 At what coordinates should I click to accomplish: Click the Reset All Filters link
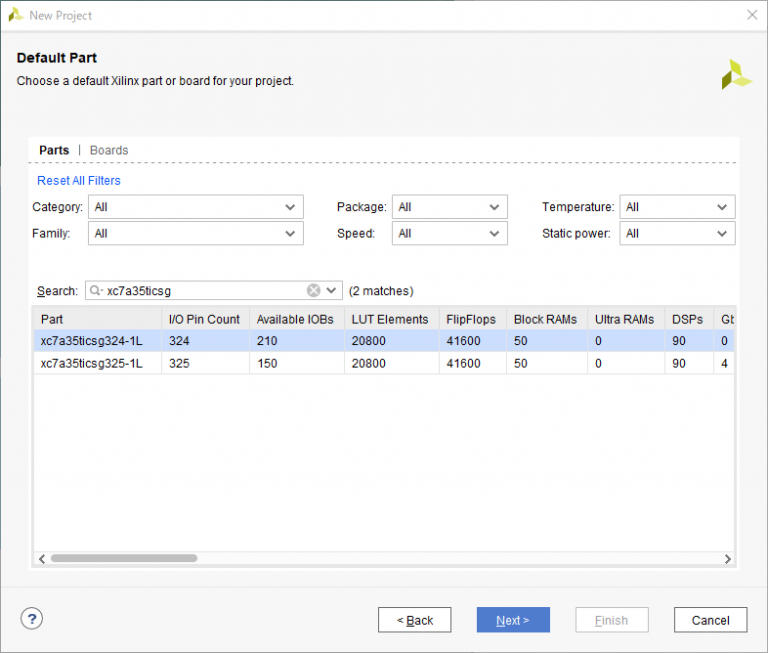pyautogui.click(x=79, y=181)
